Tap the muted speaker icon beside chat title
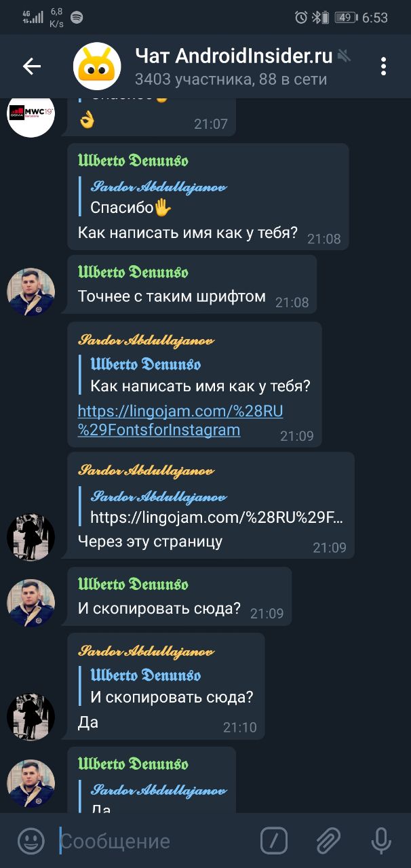 (x=345, y=56)
